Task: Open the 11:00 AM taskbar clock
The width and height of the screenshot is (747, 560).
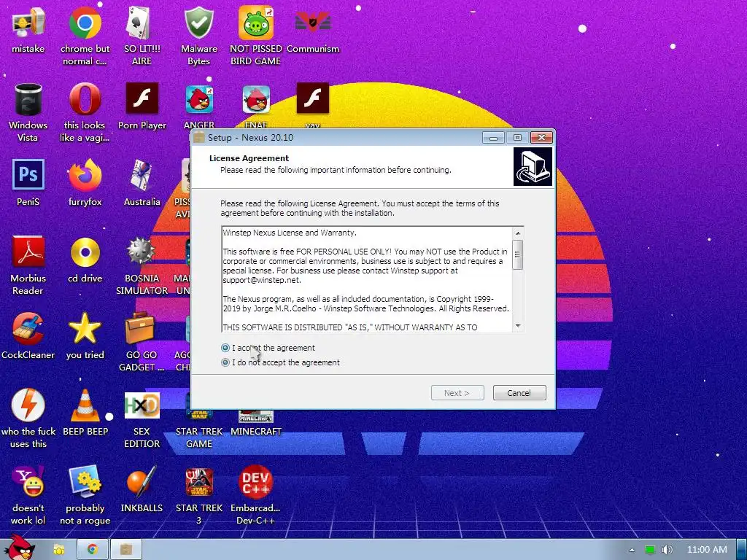Action: point(707,550)
